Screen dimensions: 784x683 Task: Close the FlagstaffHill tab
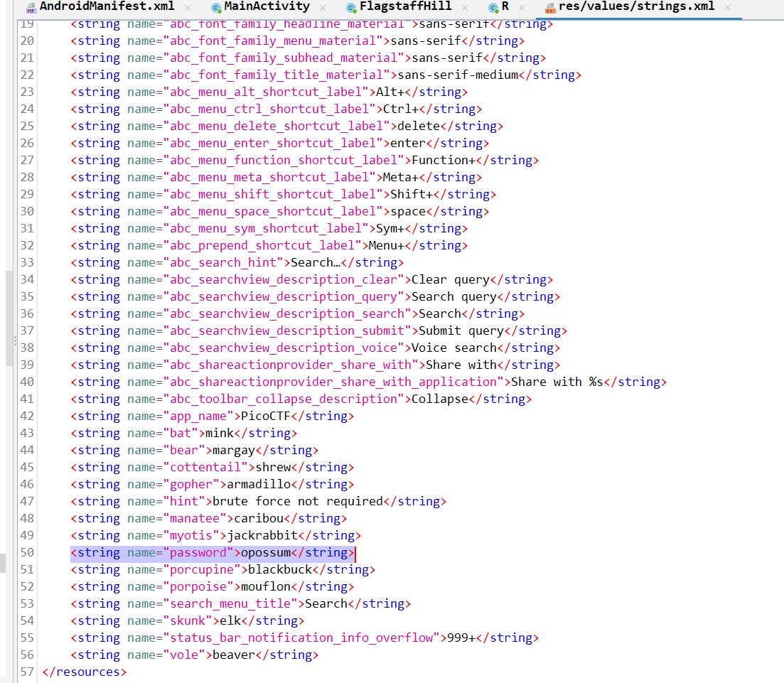coord(465,7)
